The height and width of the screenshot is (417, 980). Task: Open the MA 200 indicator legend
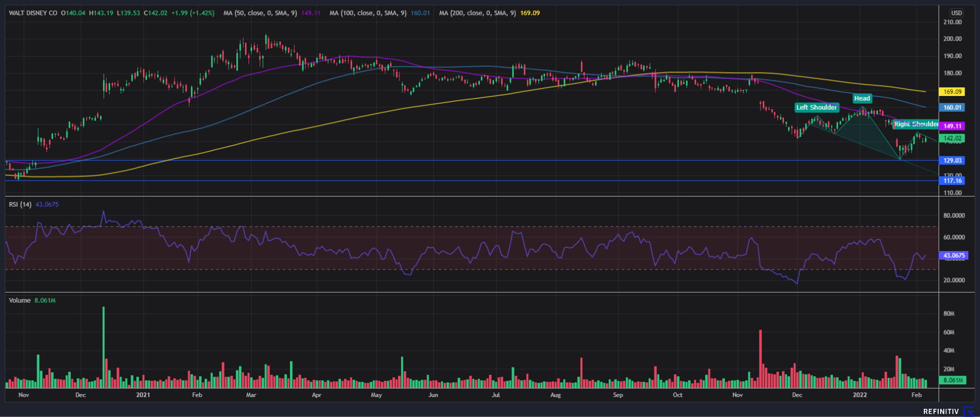click(x=478, y=13)
